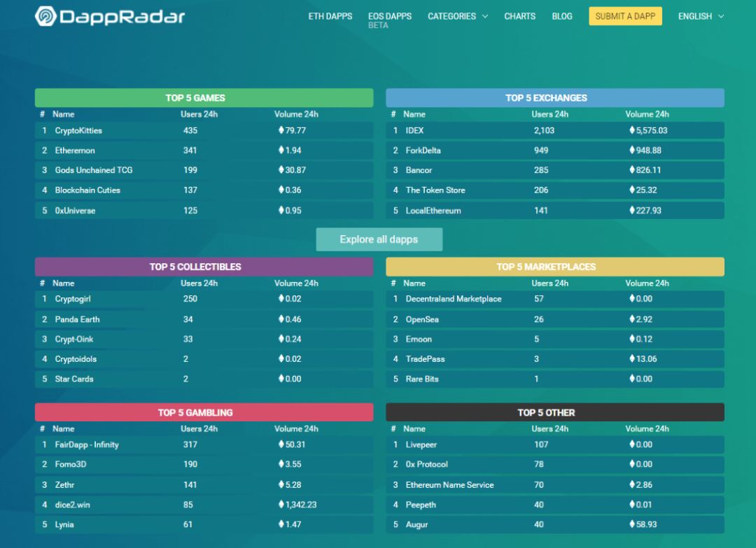Open the Top 5 Other header
The width and height of the screenshot is (756, 548).
point(555,412)
